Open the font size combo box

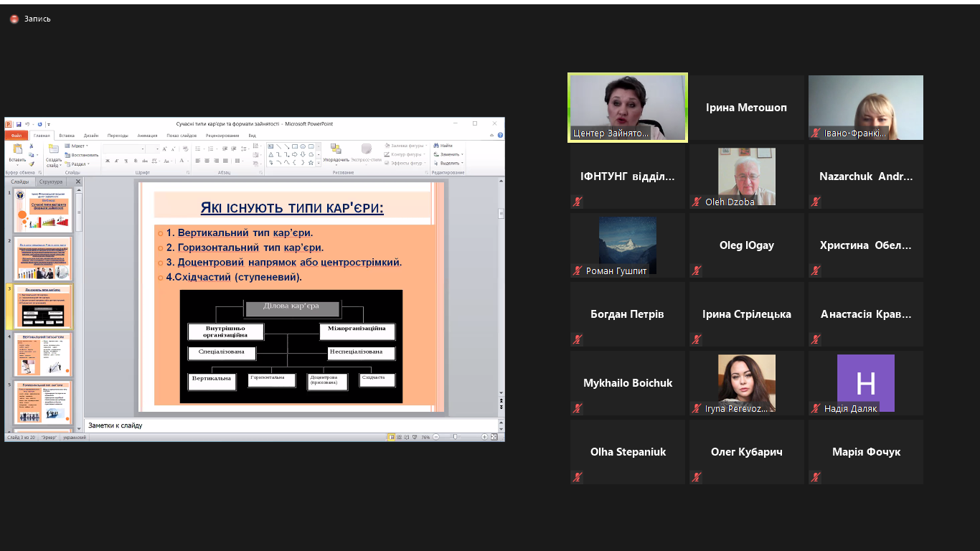[x=152, y=149]
